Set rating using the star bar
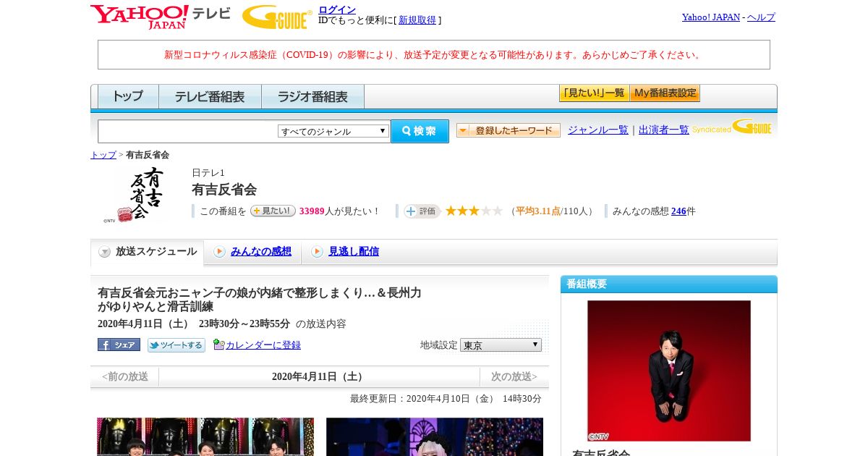 coord(474,211)
